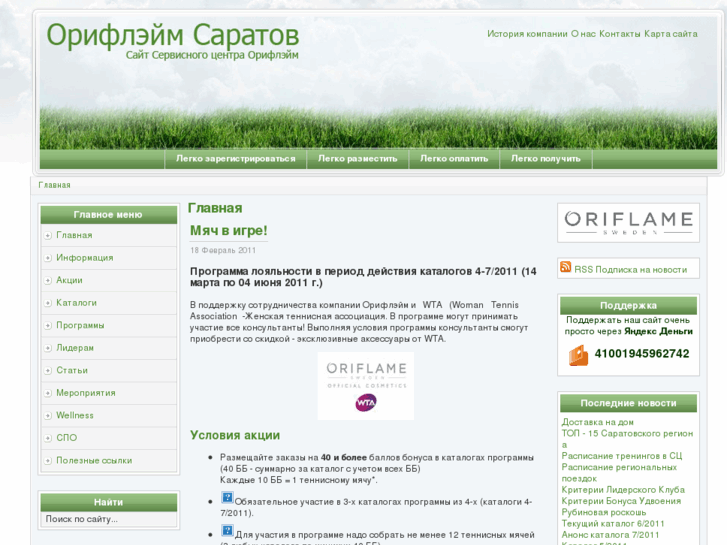
Task: Click blue image icon before Для участия
Action: 227,531
